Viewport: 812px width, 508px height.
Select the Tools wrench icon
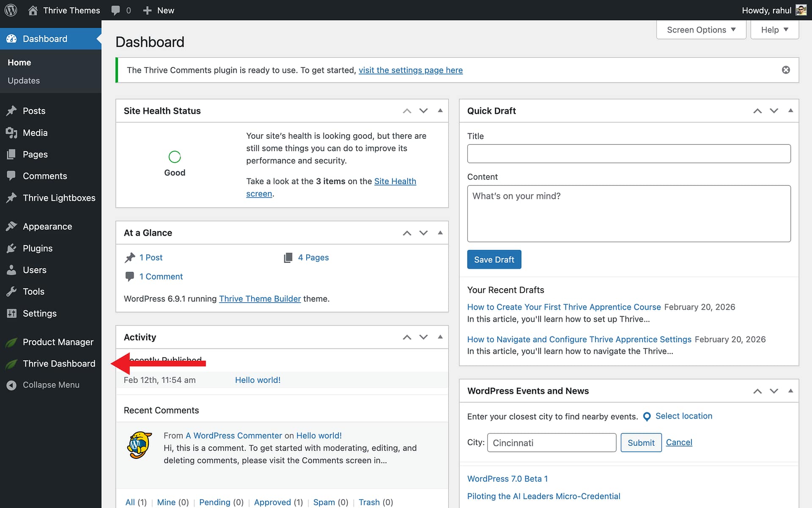[x=12, y=291]
